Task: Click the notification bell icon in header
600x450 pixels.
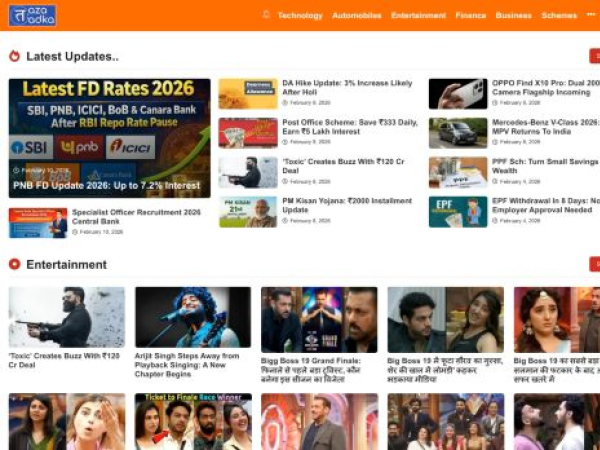Action: (x=266, y=15)
